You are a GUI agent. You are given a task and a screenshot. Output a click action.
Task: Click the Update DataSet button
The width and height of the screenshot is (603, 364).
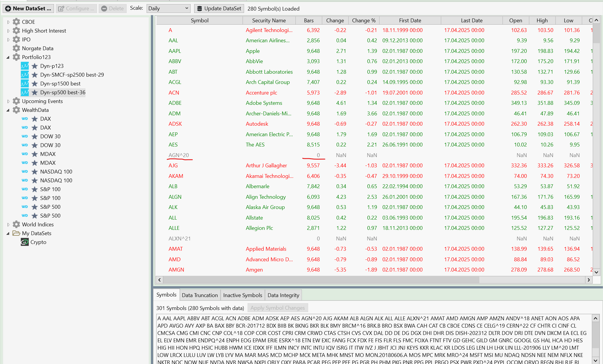click(219, 9)
